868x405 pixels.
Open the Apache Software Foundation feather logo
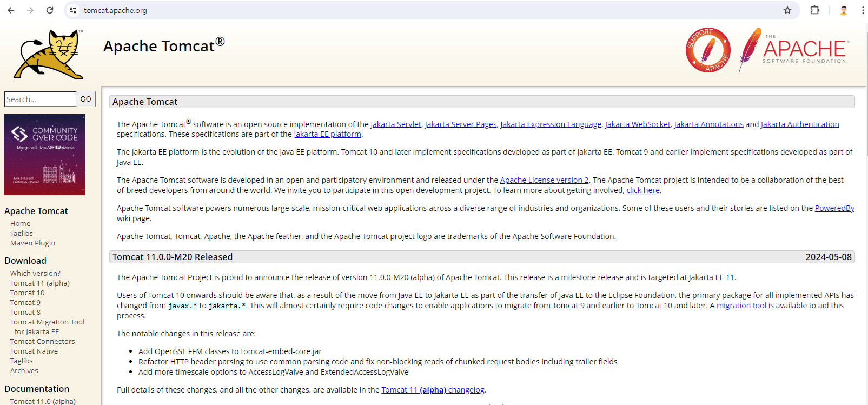(794, 50)
